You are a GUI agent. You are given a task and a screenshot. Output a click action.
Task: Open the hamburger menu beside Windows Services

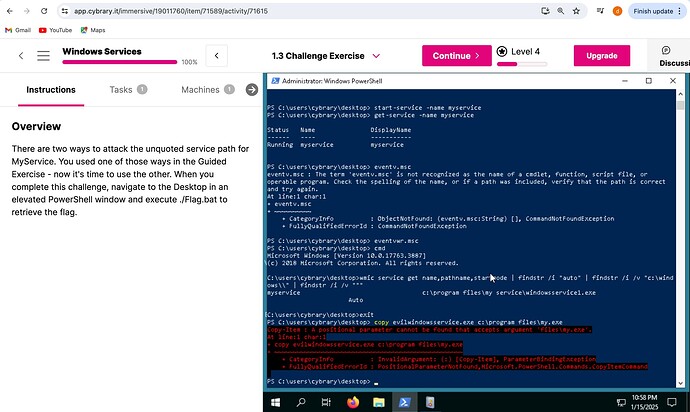tap(44, 56)
